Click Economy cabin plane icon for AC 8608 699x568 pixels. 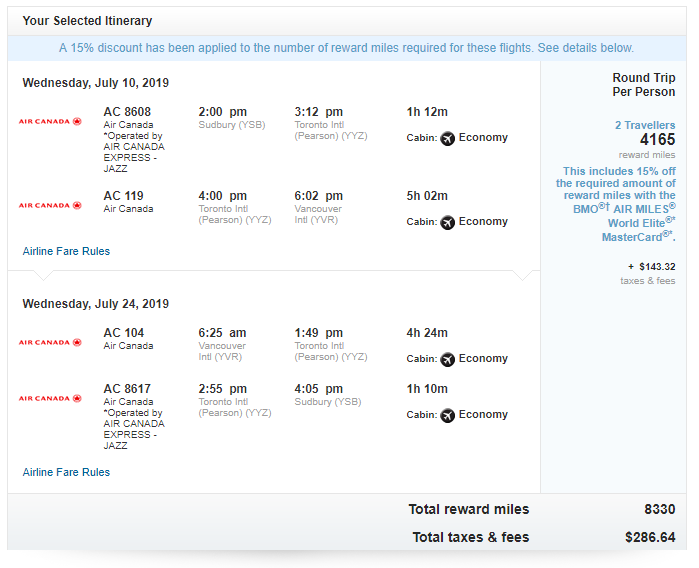point(447,138)
